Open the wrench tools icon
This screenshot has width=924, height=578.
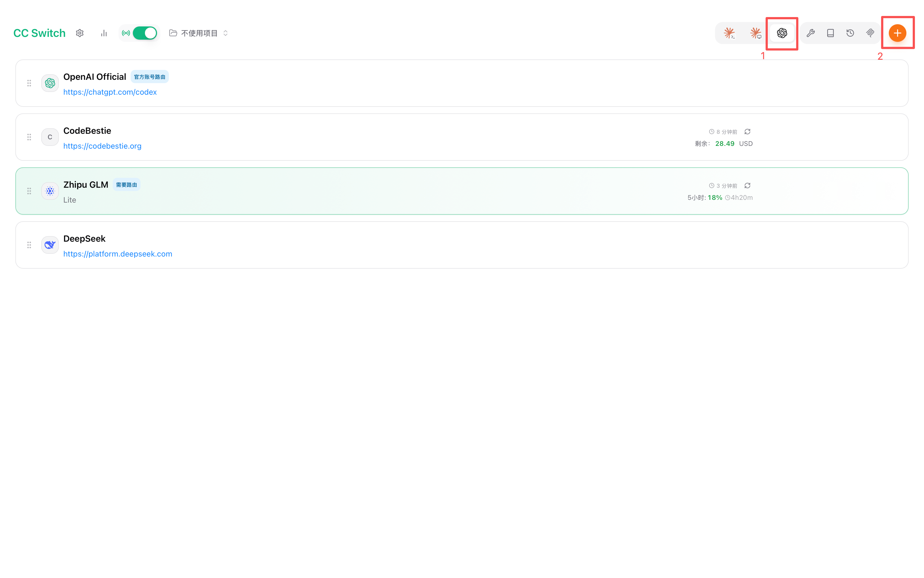811,33
